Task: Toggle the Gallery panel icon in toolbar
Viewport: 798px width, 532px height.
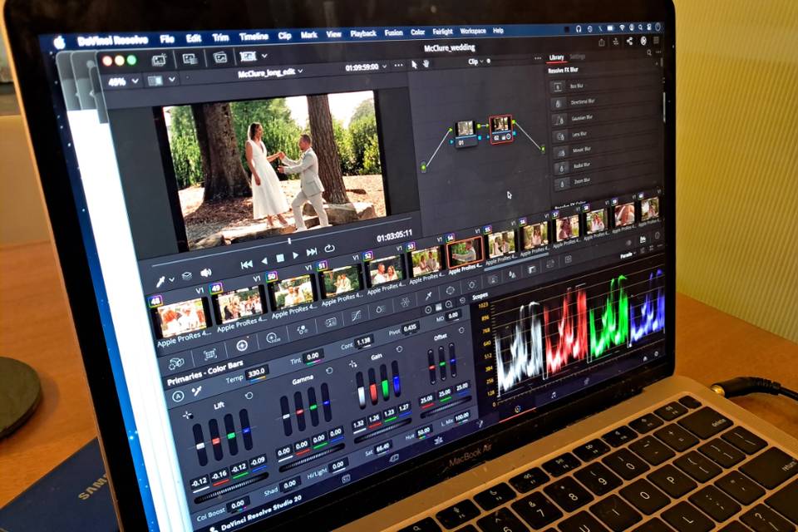Action: pos(160,61)
